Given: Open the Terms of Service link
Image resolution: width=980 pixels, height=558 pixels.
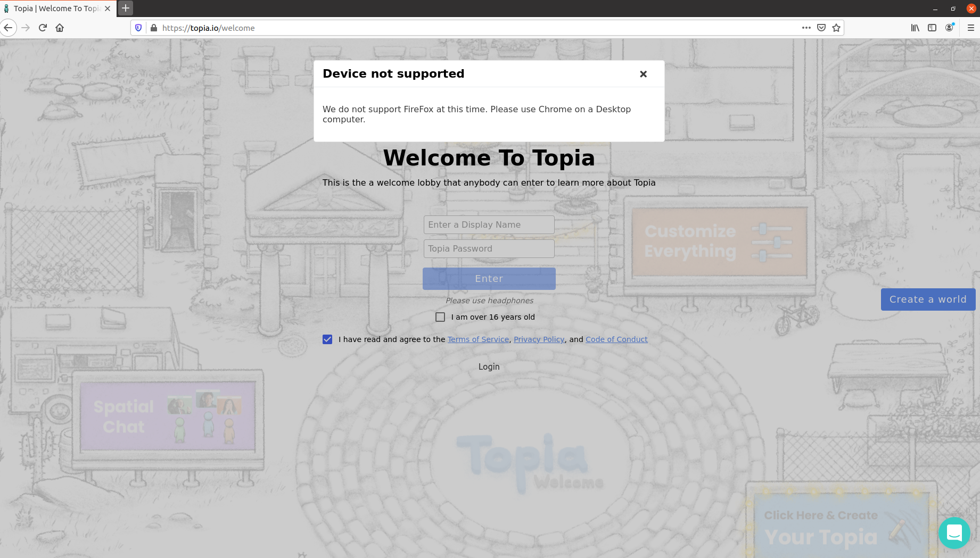Looking at the screenshot, I should [x=477, y=339].
